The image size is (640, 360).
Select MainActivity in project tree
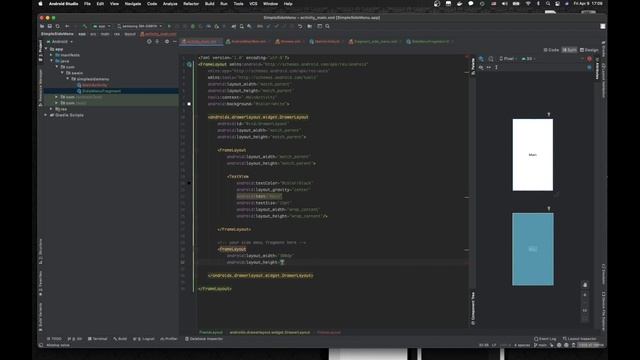[x=92, y=85]
